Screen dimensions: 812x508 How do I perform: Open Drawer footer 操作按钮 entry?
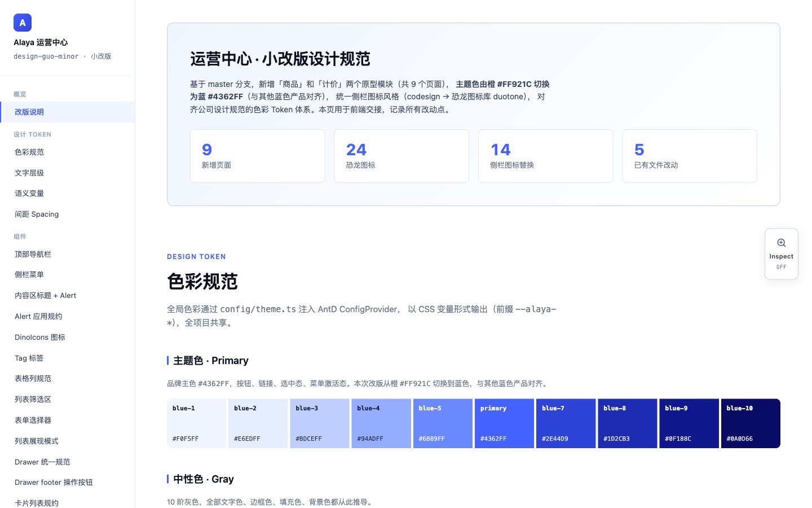point(67,482)
